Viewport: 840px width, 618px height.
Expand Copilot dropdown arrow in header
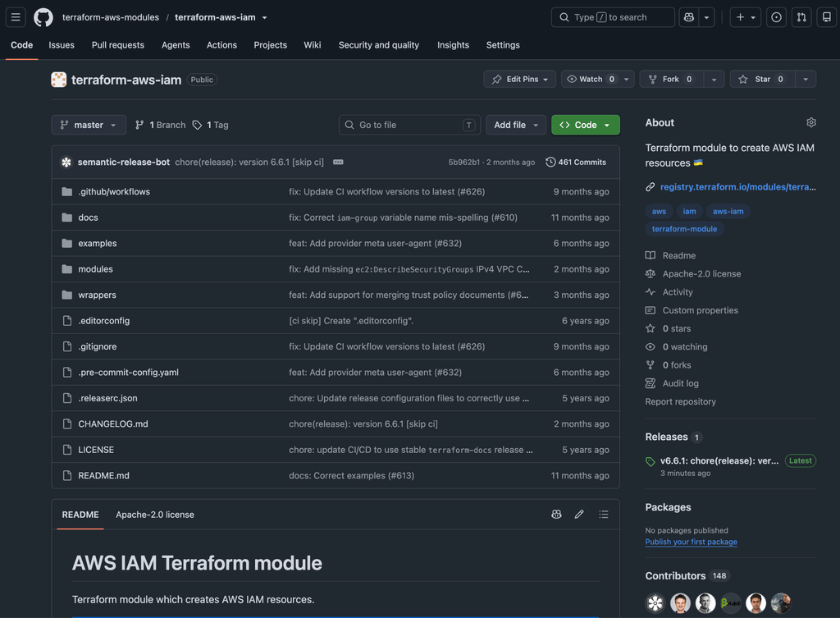click(706, 17)
